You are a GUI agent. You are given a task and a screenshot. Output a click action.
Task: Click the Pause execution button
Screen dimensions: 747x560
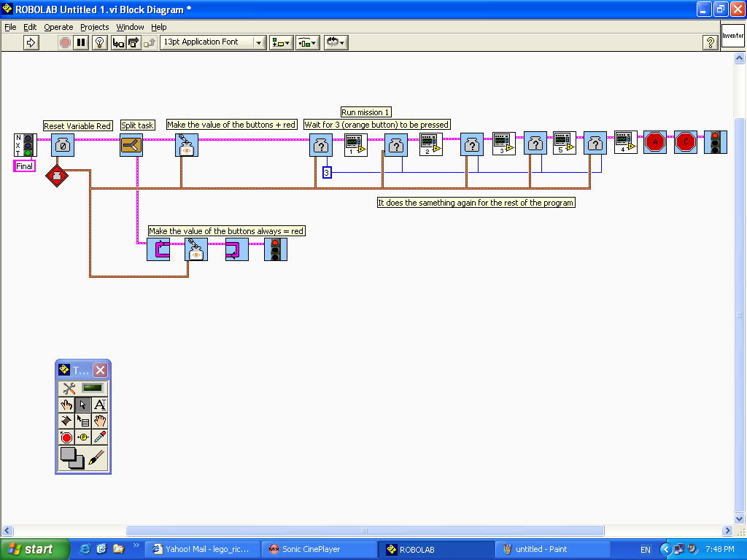click(82, 42)
